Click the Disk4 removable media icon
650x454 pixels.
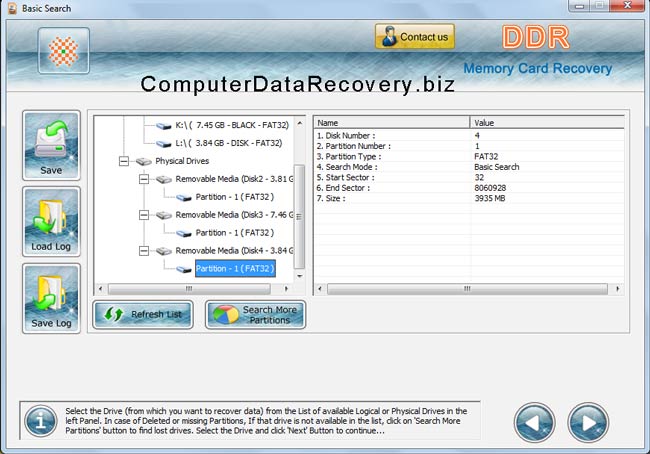coord(164,251)
